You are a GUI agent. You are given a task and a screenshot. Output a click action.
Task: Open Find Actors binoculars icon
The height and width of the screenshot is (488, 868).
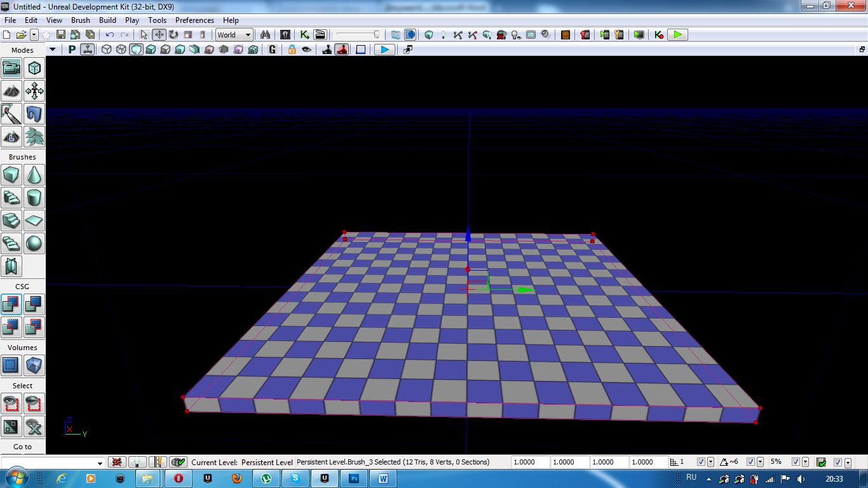[x=266, y=35]
